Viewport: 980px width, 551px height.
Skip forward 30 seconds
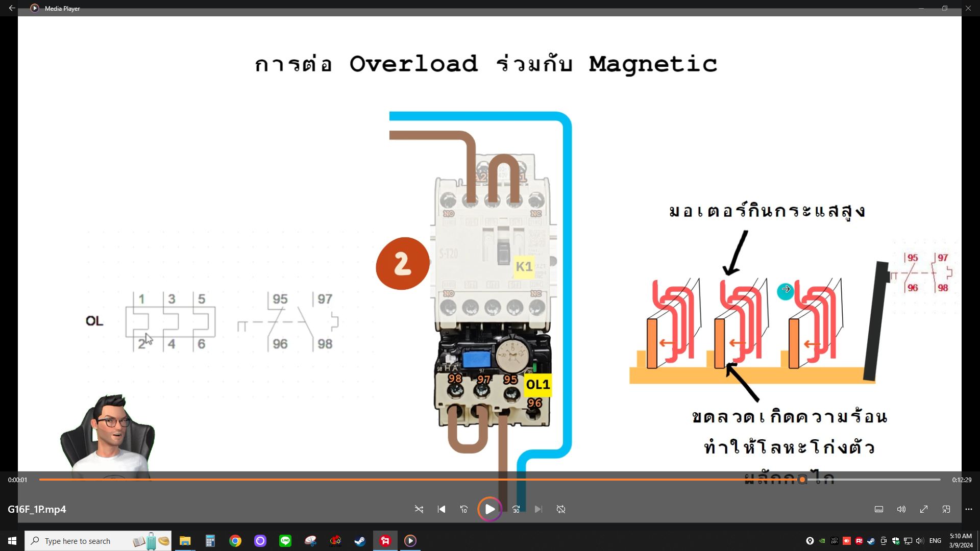(516, 509)
